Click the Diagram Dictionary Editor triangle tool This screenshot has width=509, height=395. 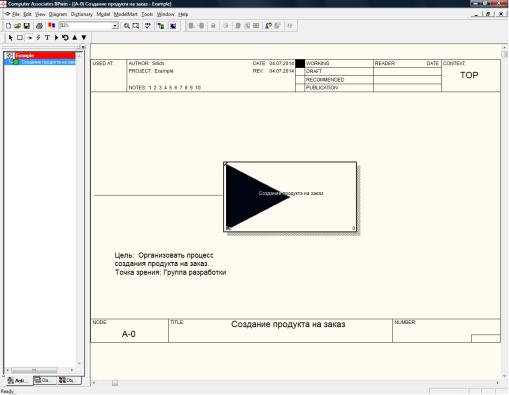(x=56, y=38)
